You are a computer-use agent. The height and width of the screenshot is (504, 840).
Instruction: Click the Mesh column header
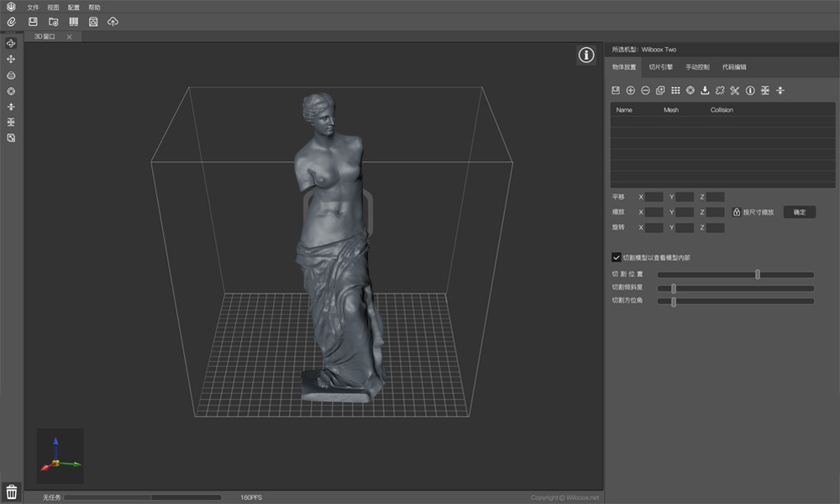[x=671, y=110]
